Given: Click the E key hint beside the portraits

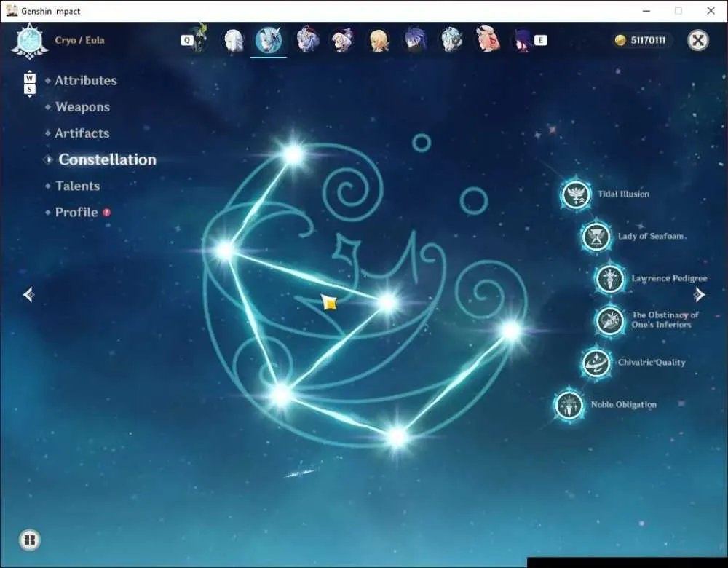Looking at the screenshot, I should [x=540, y=40].
